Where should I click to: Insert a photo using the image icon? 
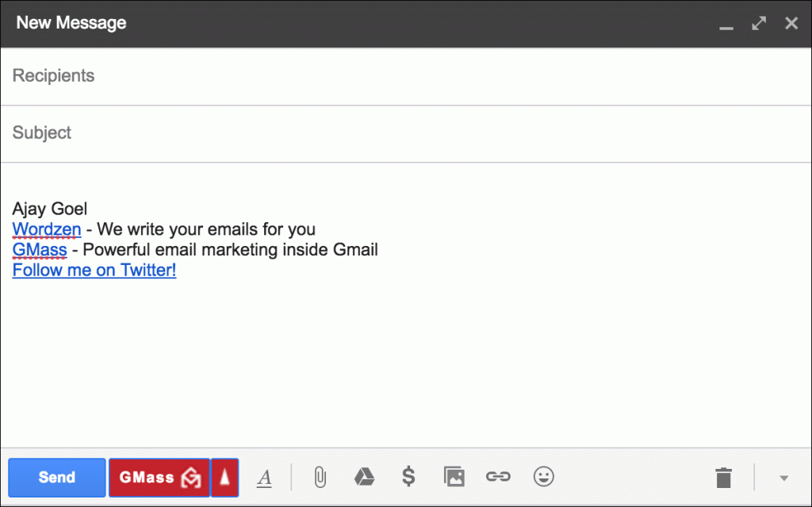coord(454,477)
